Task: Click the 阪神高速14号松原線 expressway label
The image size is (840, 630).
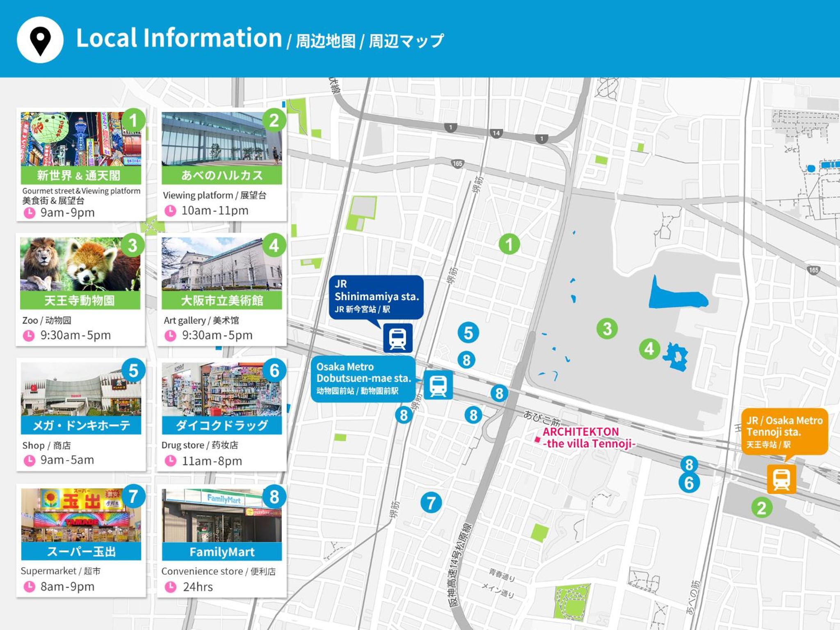Action: [x=460, y=566]
